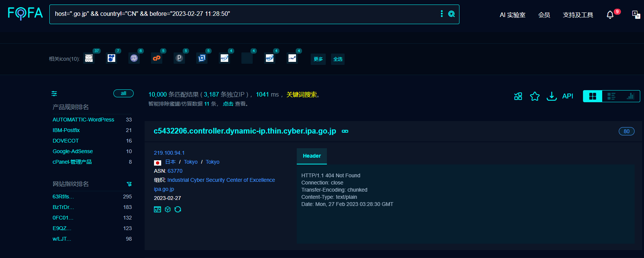The width and height of the screenshot is (644, 258).
Task: Click the search magnifier icon in query bar
Action: (451, 14)
